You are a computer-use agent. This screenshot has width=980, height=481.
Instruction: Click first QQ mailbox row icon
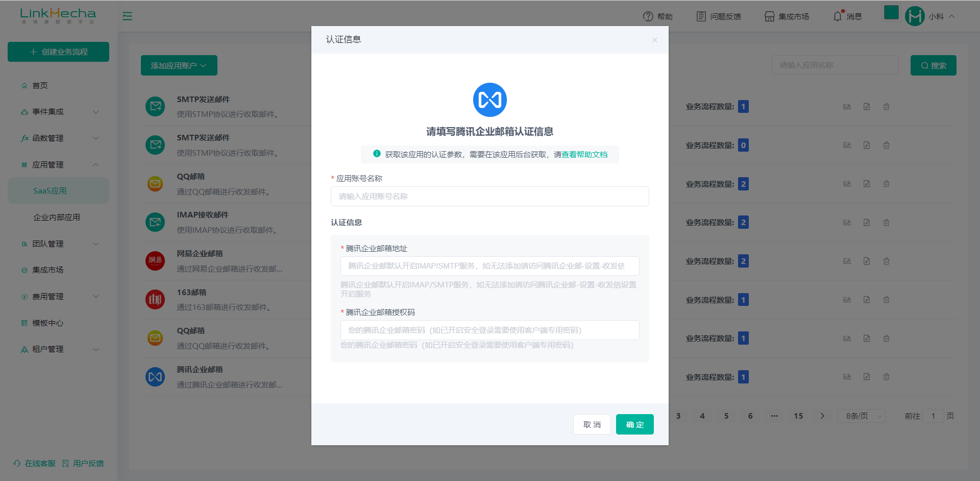click(155, 184)
